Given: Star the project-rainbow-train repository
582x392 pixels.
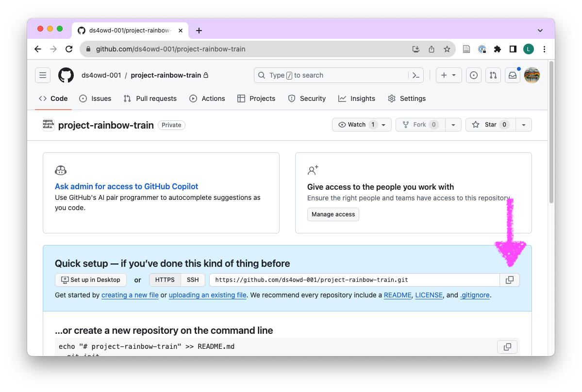Looking at the screenshot, I should coord(490,125).
